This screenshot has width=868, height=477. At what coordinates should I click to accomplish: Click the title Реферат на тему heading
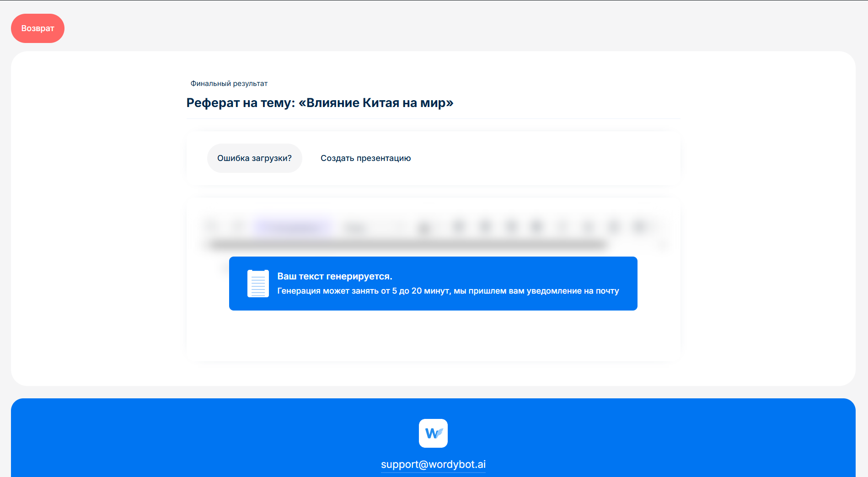[x=320, y=103]
